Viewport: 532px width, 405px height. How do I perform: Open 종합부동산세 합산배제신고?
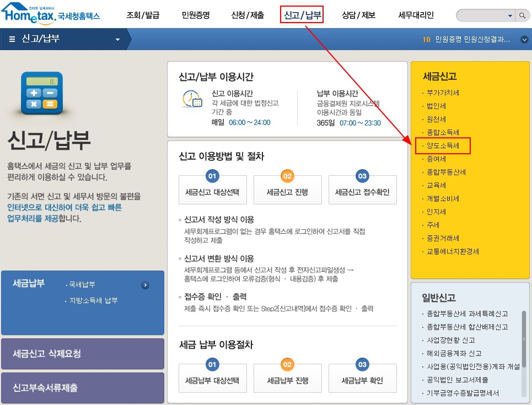[467, 327]
